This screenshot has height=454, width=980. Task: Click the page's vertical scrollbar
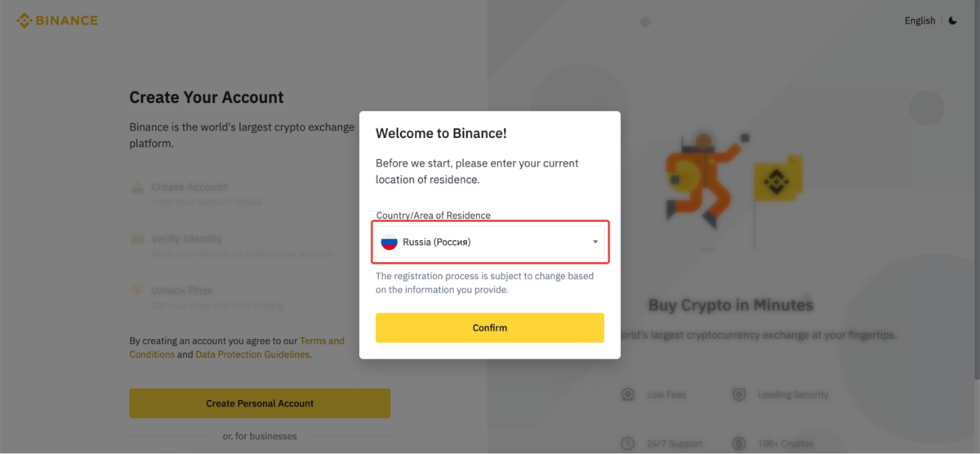(976, 188)
